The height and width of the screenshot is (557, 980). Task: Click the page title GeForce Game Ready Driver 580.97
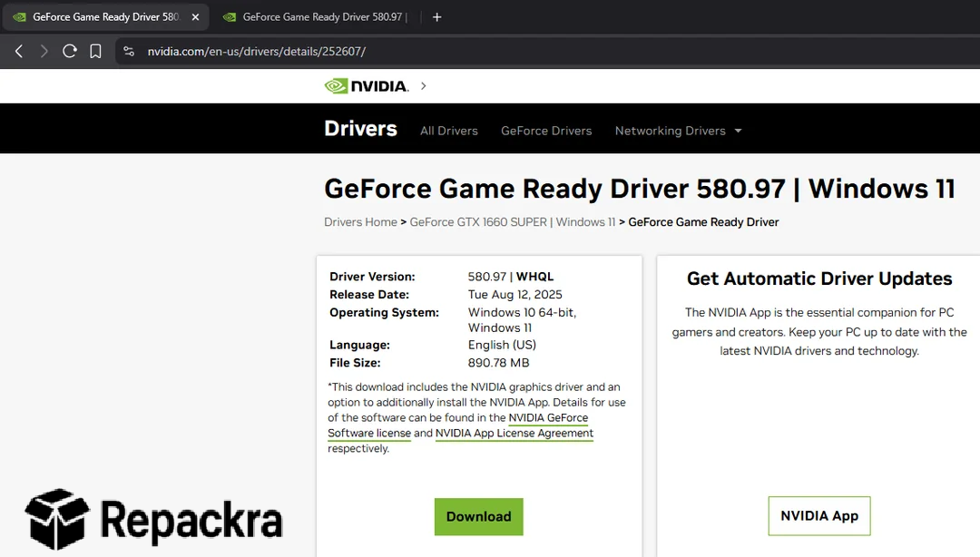tap(640, 188)
